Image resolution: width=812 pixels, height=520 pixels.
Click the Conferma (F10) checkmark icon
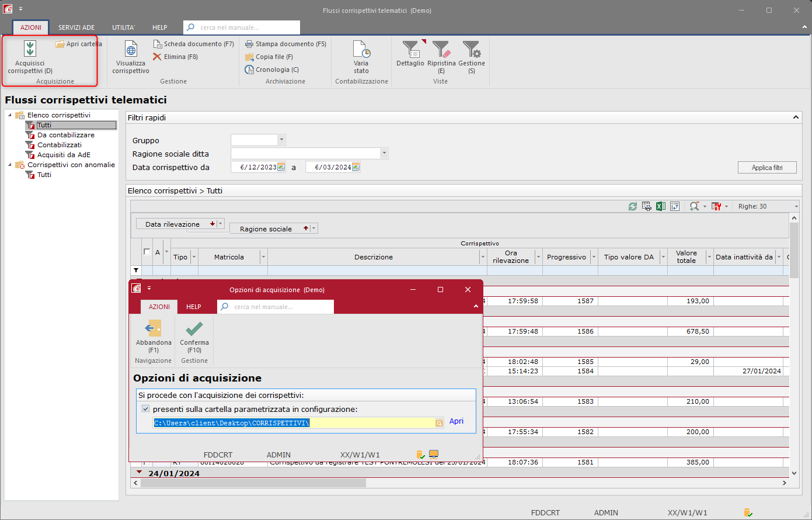(194, 328)
